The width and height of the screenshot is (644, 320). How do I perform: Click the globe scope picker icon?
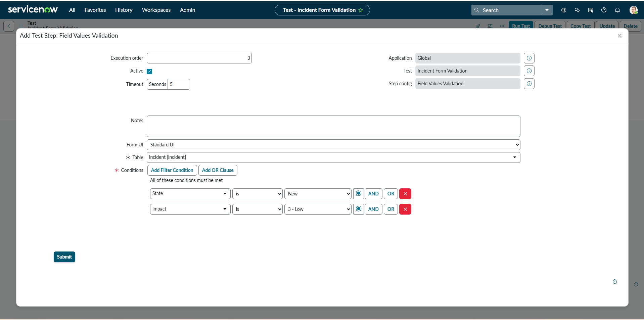coord(563,10)
